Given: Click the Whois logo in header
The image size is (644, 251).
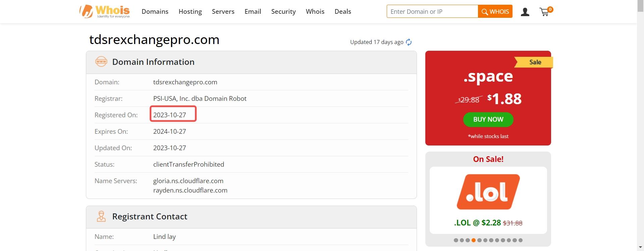Looking at the screenshot, I should 105,11.
